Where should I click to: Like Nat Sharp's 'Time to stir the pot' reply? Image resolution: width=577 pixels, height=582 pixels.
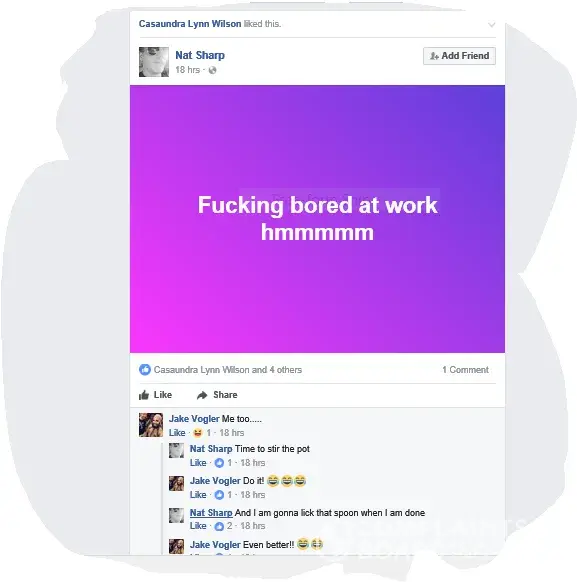pyautogui.click(x=198, y=463)
